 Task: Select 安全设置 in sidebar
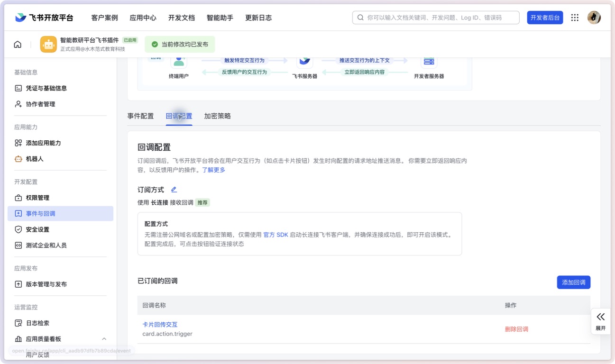pos(37,229)
